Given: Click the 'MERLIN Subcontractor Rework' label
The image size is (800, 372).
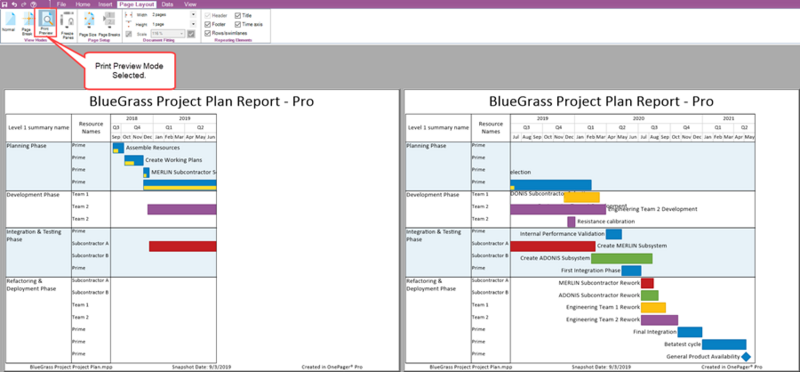Looking at the screenshot, I should (x=599, y=283).
